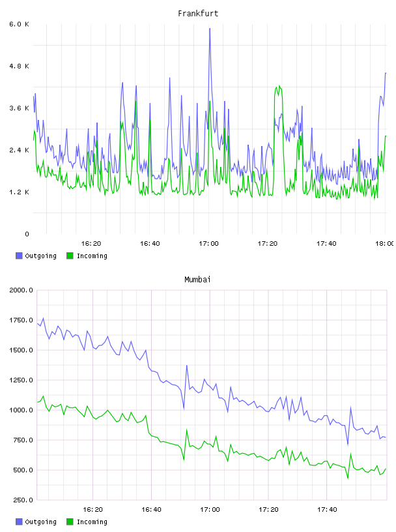
Task: Click the 2.4 K axis label on Frankfurt
Action: [x=19, y=150]
